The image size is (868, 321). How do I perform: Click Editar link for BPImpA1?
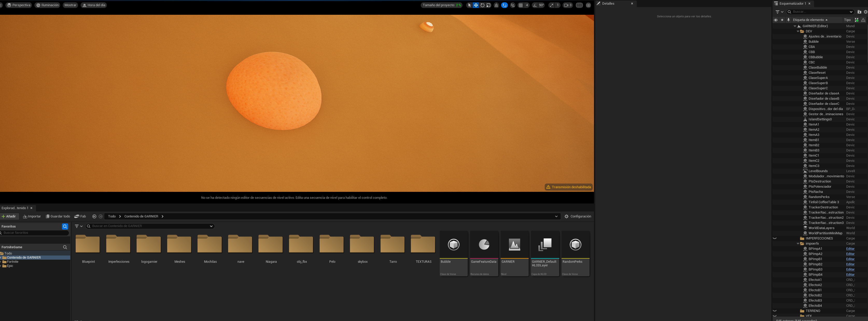point(850,249)
